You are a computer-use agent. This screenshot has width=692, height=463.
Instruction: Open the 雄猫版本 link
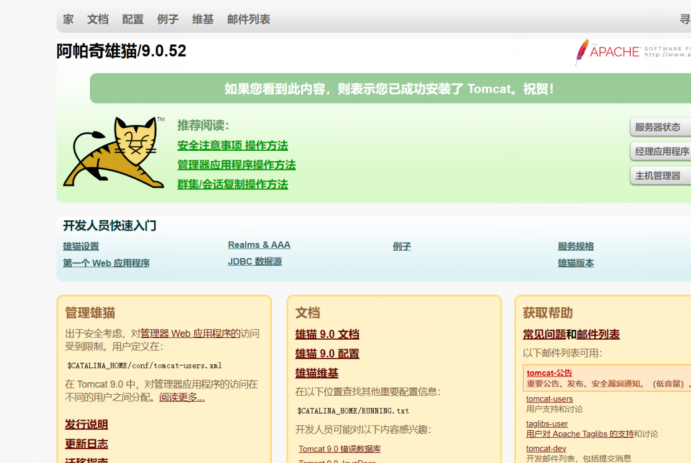(575, 263)
